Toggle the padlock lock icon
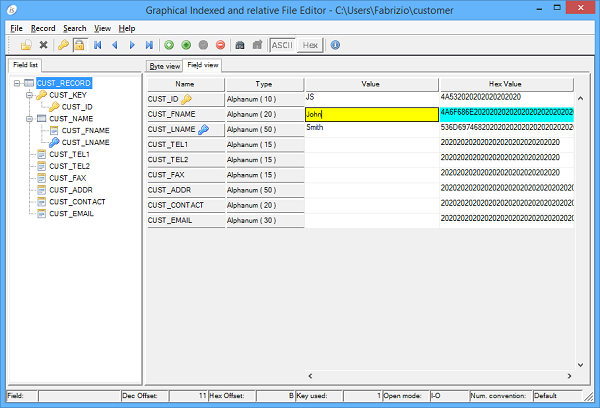This screenshot has width=600, height=408. click(x=78, y=45)
